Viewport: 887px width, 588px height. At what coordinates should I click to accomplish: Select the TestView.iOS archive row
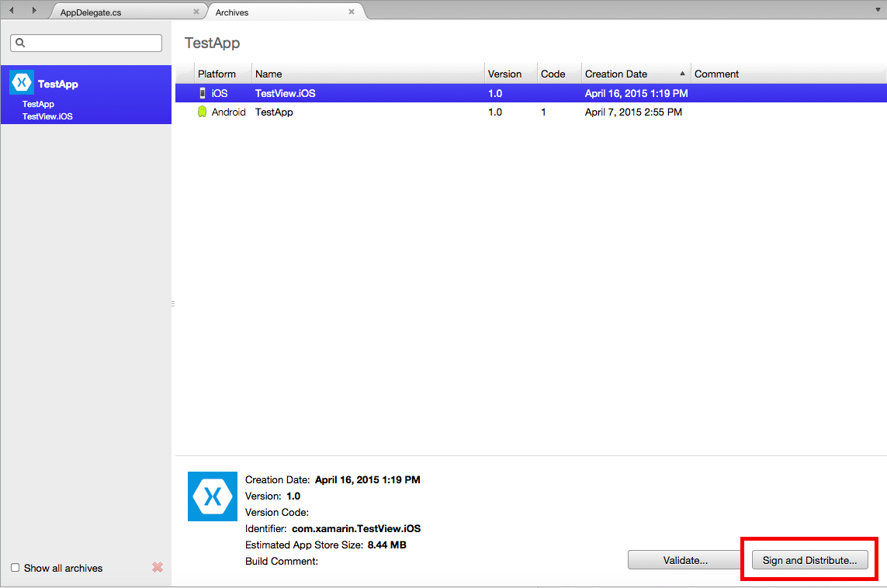click(x=531, y=93)
